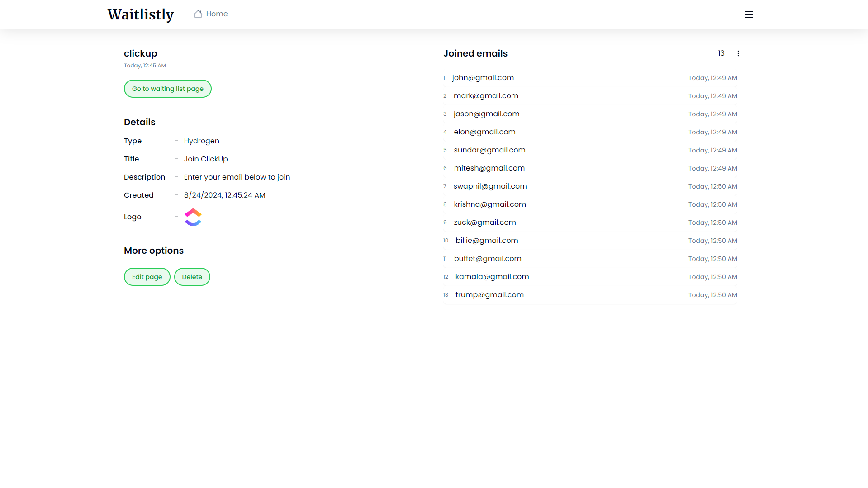Select the email buffet@gmail.com
The height and width of the screenshot is (488, 868).
click(488, 259)
